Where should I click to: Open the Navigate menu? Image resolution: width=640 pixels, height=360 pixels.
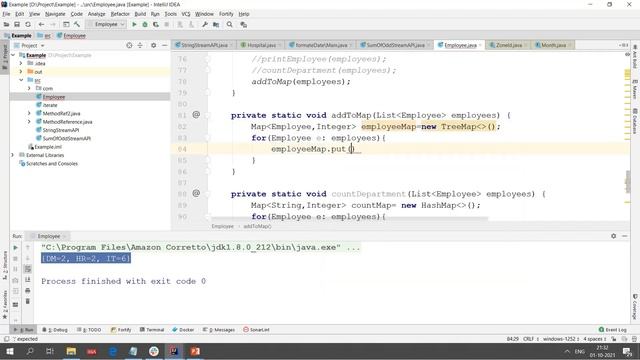click(x=55, y=14)
